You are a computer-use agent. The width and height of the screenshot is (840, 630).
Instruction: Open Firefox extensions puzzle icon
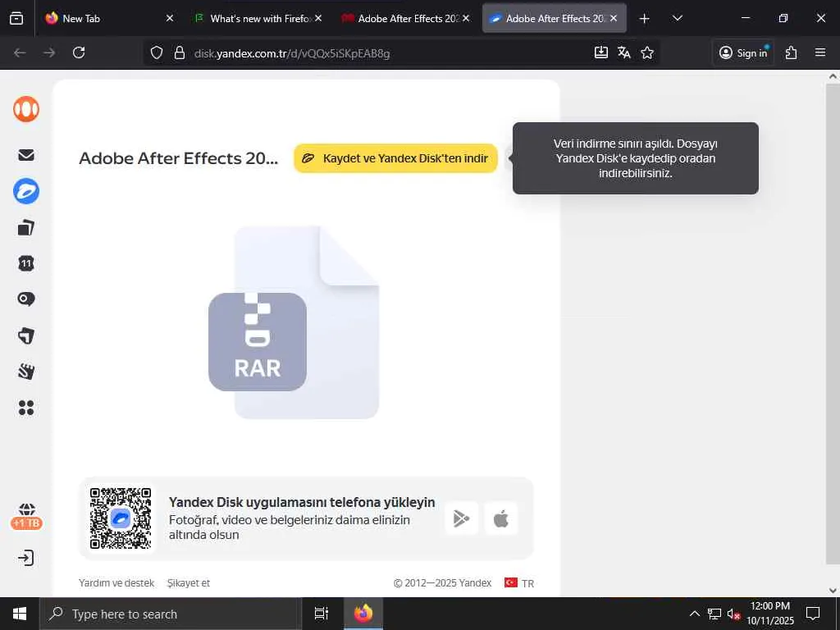(x=792, y=52)
